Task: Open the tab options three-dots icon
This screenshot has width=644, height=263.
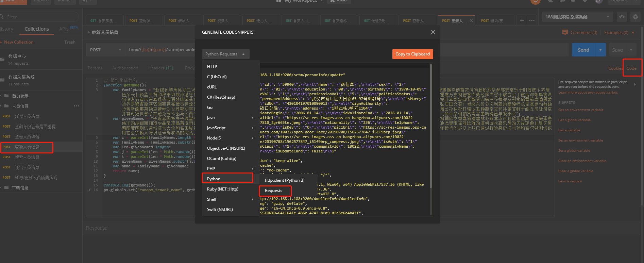Action: tap(532, 20)
